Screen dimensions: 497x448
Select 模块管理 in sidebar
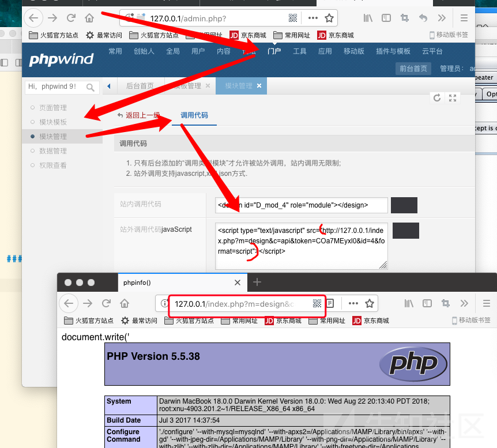click(52, 136)
